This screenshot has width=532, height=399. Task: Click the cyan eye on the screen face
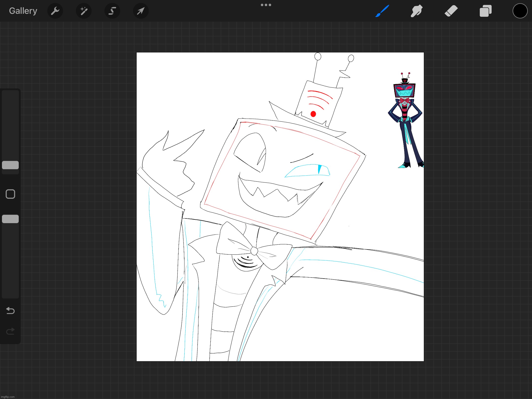point(308,171)
